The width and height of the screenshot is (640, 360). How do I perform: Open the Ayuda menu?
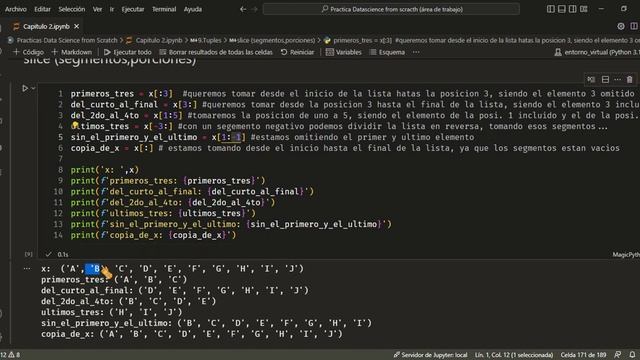click(x=193, y=9)
